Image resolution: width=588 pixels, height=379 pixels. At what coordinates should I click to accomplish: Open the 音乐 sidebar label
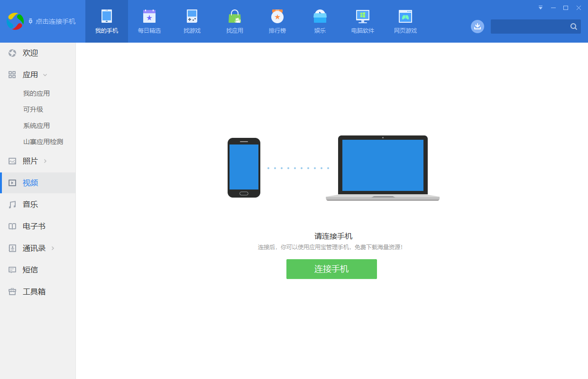pyautogui.click(x=30, y=205)
